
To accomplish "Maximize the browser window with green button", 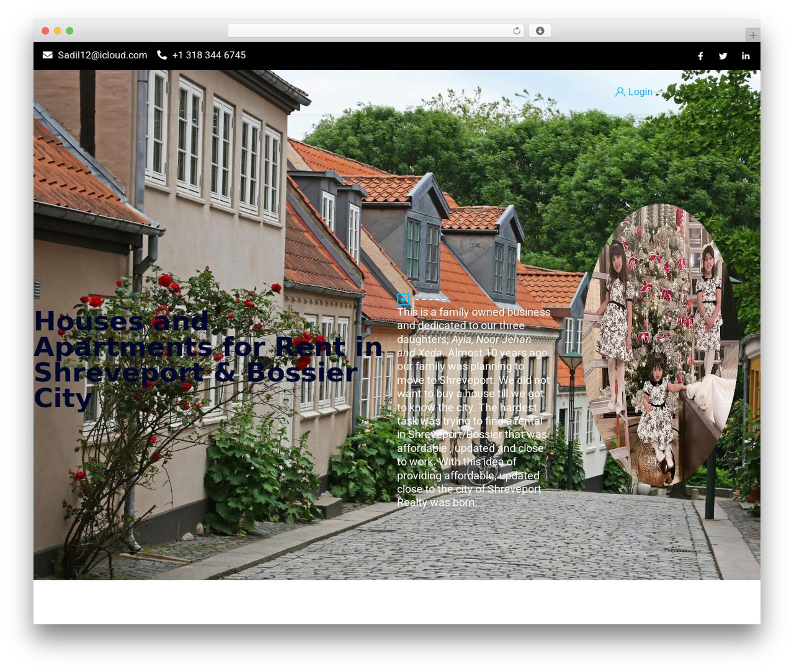I will (69, 31).
